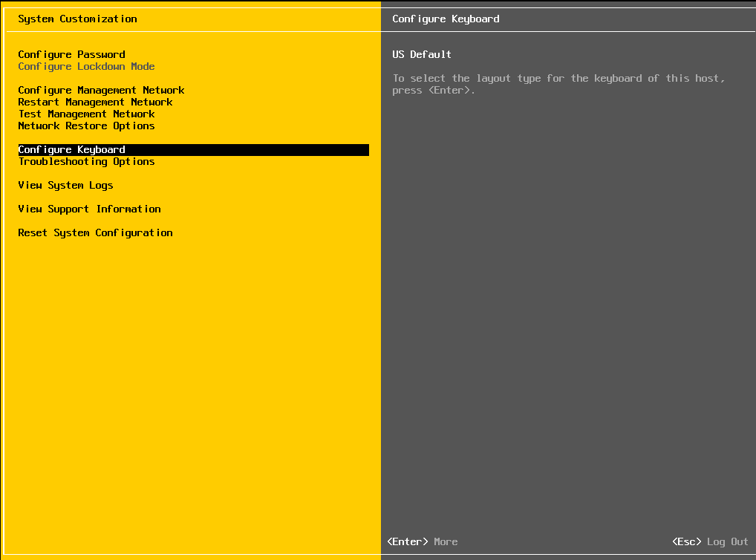
Task: Open View Support Information
Action: (89, 209)
